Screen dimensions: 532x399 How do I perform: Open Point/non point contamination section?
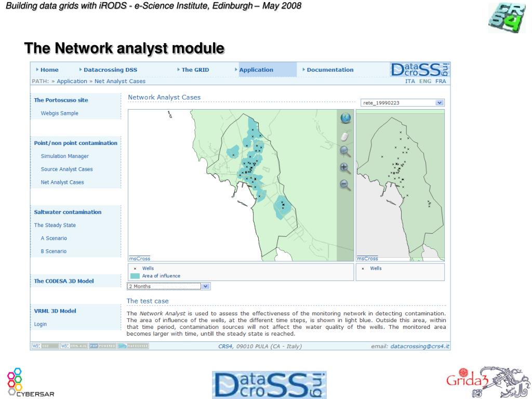click(x=75, y=143)
